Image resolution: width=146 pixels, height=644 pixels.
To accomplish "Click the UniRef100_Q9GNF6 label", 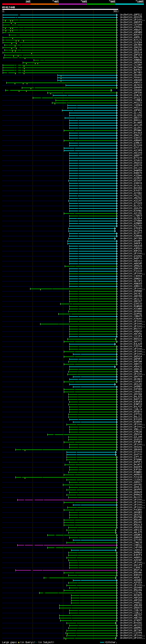I will 131,535.
